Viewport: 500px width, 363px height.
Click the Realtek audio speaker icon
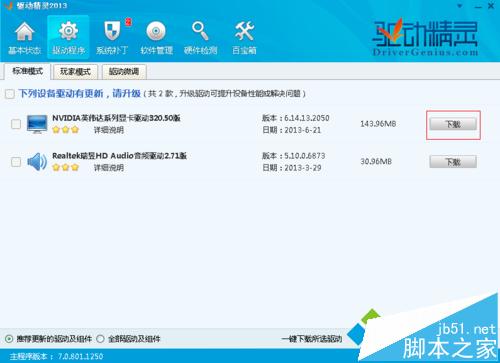pyautogui.click(x=37, y=162)
